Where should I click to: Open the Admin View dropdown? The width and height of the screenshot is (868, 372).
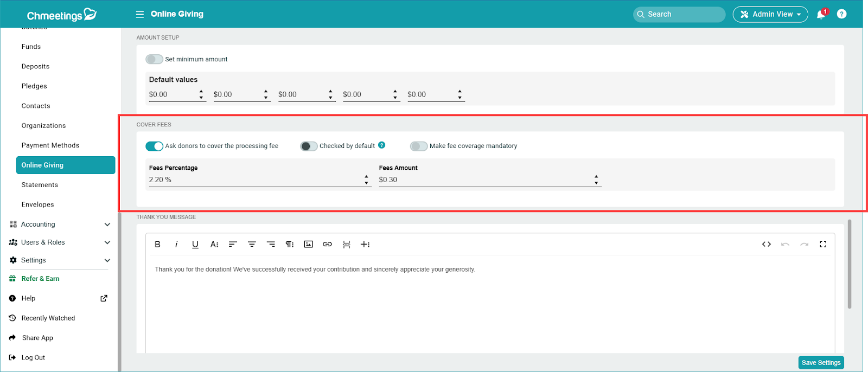click(770, 14)
